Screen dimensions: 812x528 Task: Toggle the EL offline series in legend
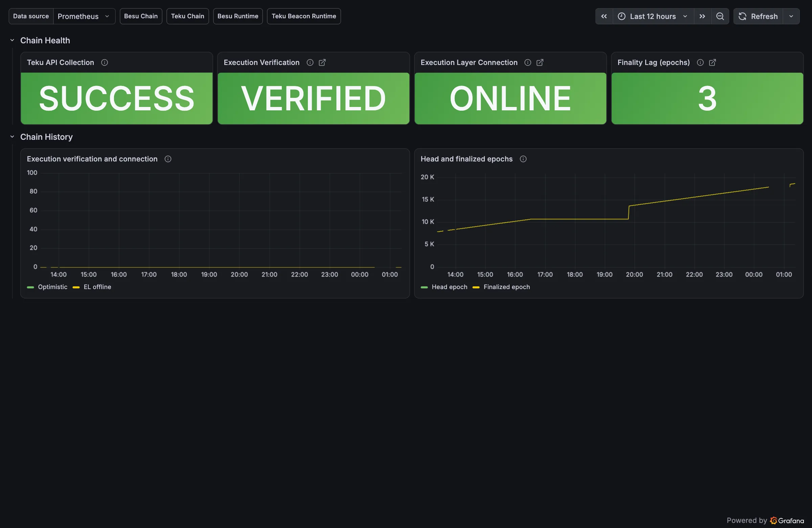coord(97,287)
